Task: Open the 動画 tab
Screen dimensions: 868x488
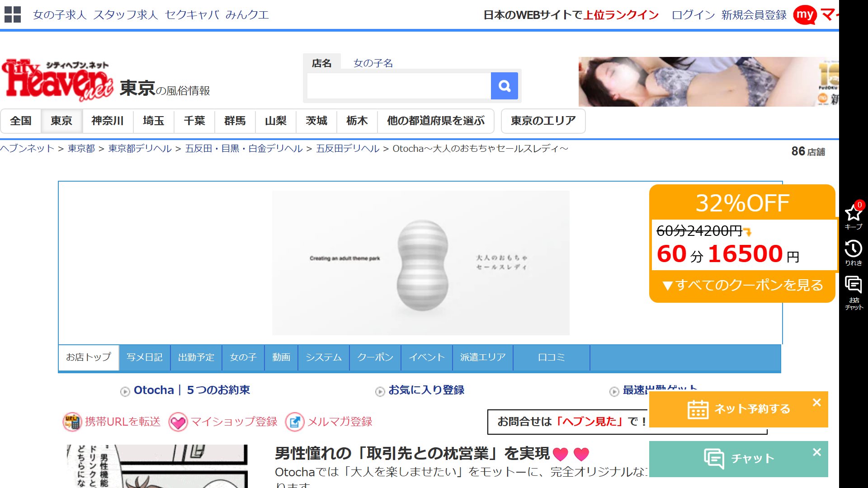Action: (281, 357)
